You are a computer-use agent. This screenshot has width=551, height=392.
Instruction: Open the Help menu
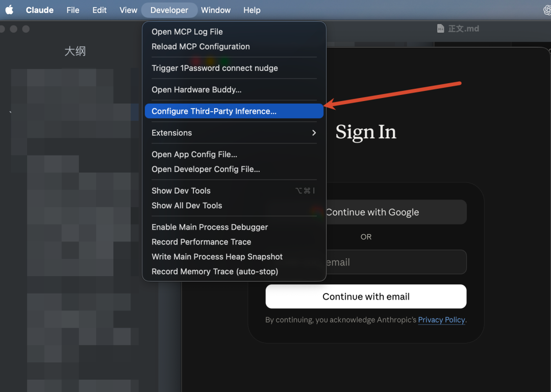(x=252, y=10)
